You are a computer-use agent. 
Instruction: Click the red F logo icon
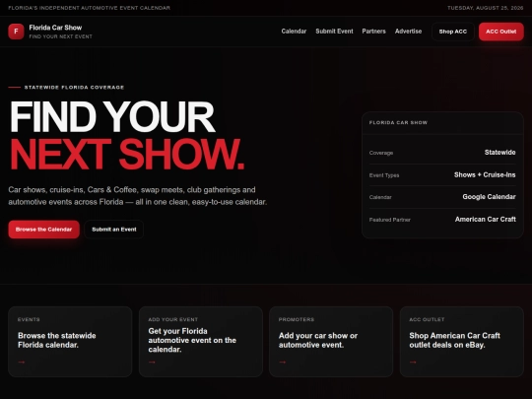(16, 32)
